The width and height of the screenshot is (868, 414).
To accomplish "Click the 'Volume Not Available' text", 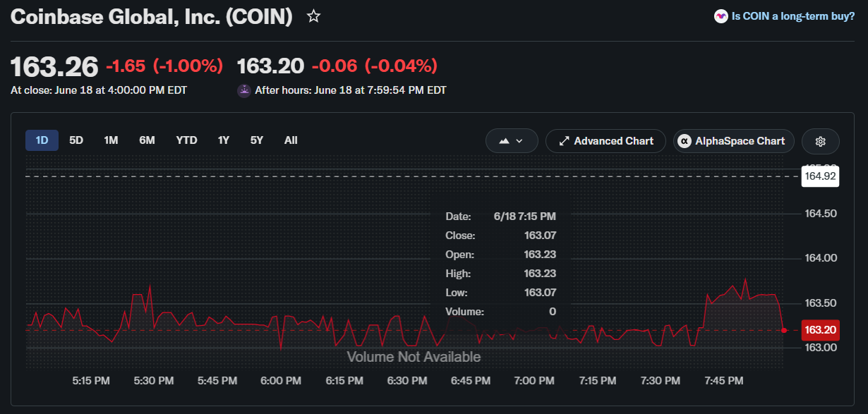I will [x=414, y=357].
